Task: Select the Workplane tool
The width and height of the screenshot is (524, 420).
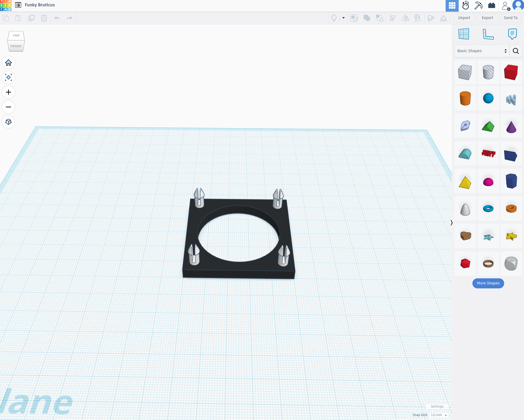Action: 464,34
